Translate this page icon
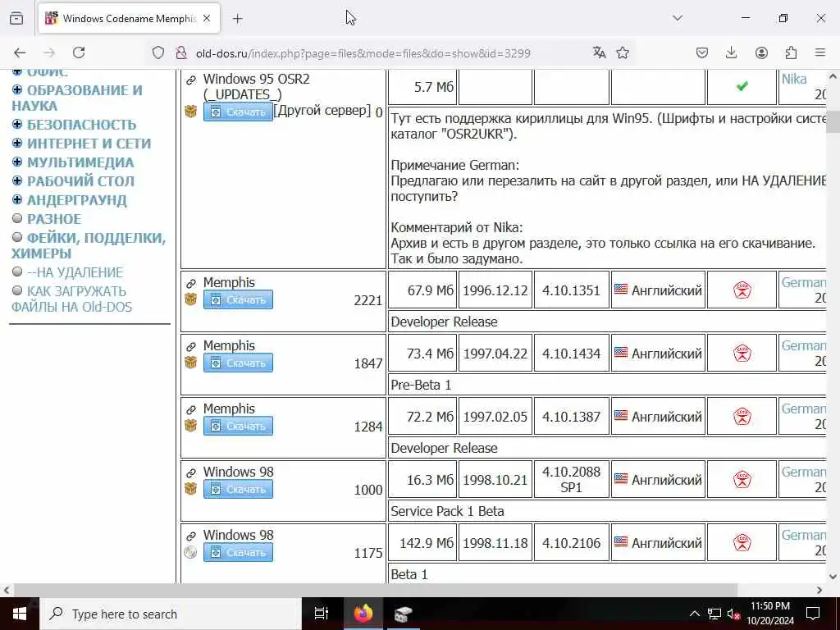 [x=599, y=52]
